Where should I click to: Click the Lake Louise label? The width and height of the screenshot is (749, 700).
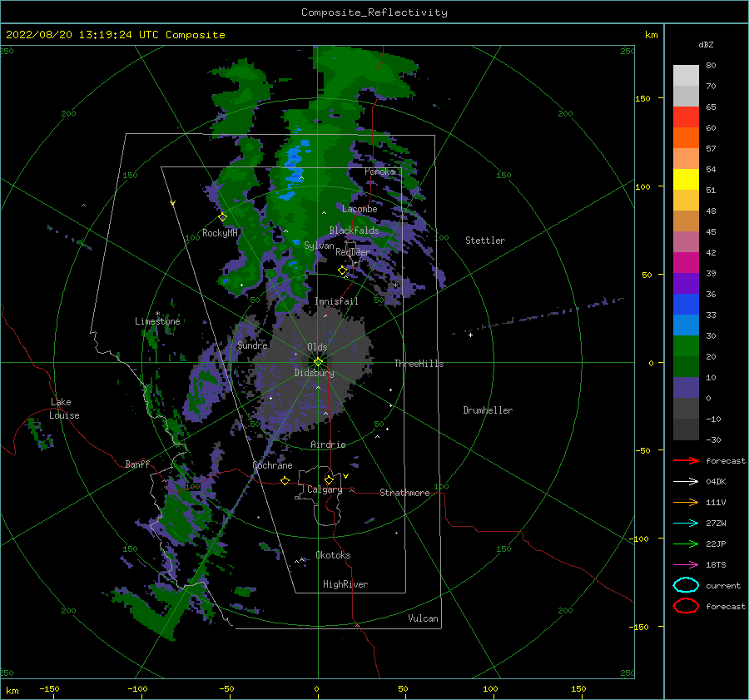pos(64,409)
